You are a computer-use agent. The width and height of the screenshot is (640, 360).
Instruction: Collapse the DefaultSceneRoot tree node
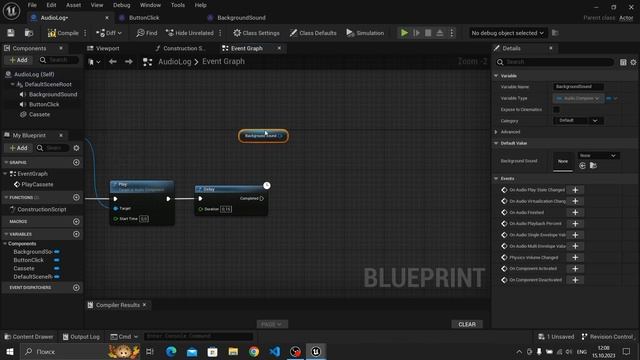coord(13,84)
